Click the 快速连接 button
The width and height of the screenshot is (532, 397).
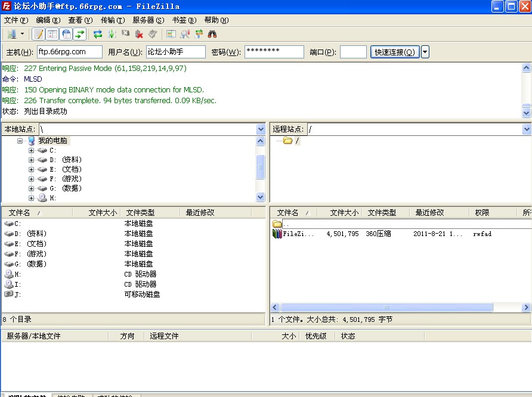(x=395, y=52)
